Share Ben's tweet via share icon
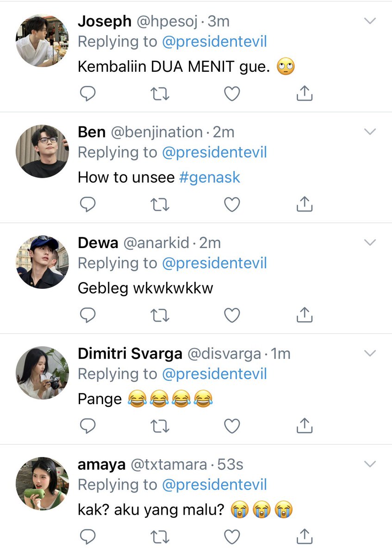Screen dimensions: 392x555 coord(304,204)
